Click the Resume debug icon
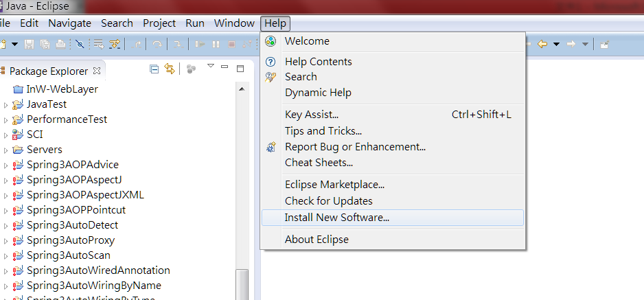 [200, 45]
